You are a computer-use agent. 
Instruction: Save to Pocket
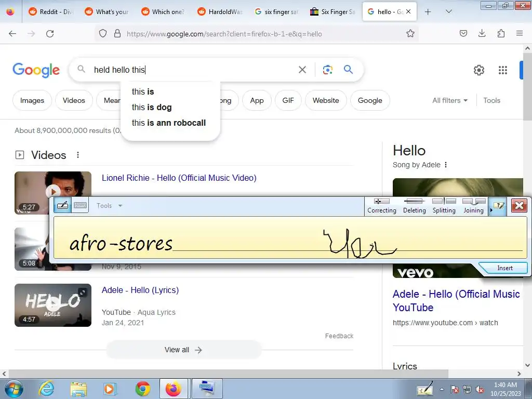[x=463, y=34]
